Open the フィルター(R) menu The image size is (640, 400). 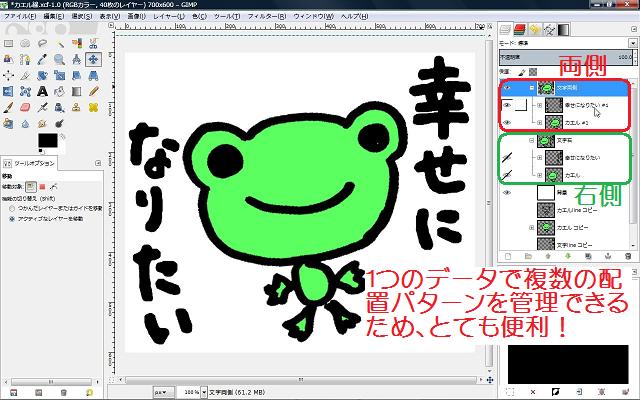[x=267, y=16]
